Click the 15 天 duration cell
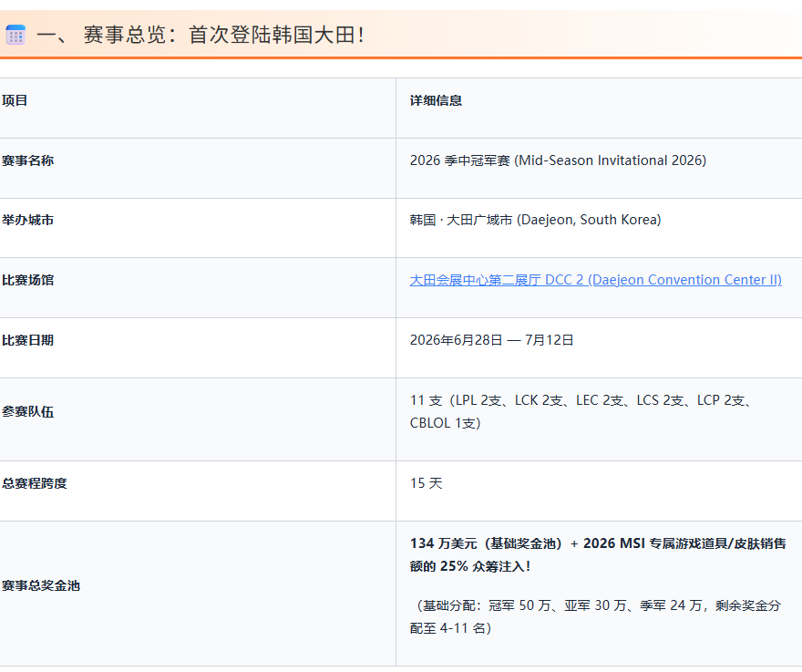Screen dimensions: 802x672 tap(427, 483)
